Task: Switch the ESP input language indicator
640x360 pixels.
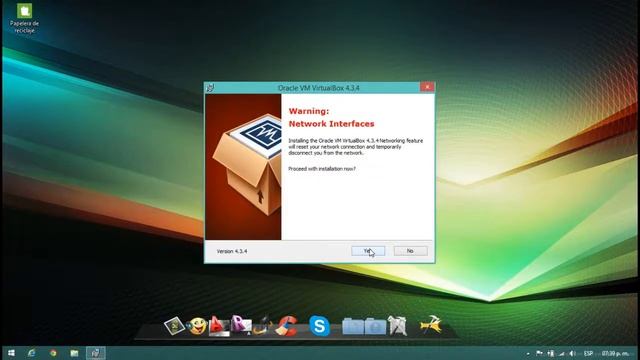Action: coord(588,353)
